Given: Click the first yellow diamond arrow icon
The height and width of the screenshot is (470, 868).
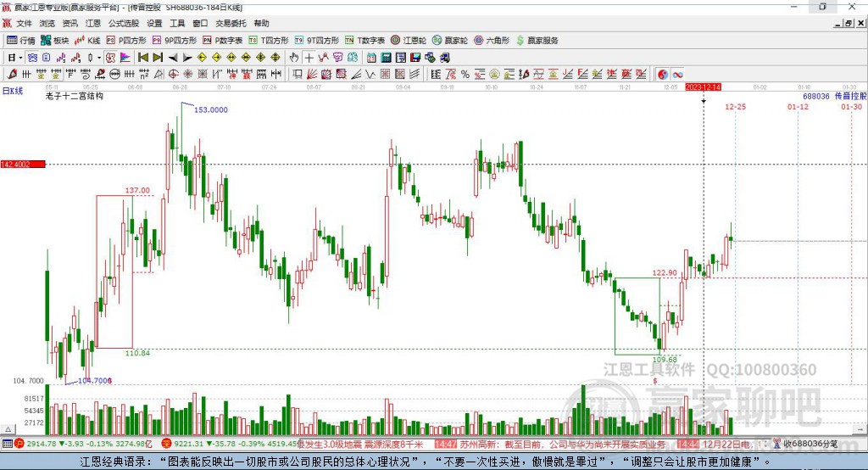Looking at the screenshot, I should [x=202, y=58].
